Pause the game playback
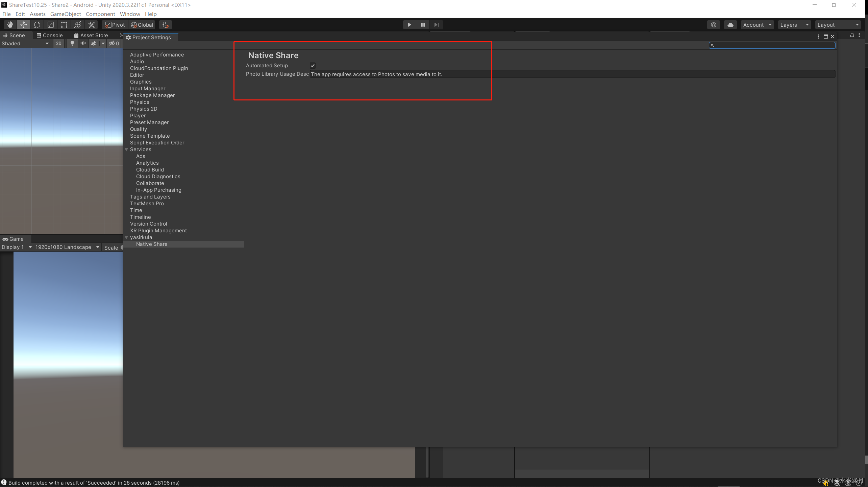Screen dimensions: 868x487 click(x=423, y=25)
